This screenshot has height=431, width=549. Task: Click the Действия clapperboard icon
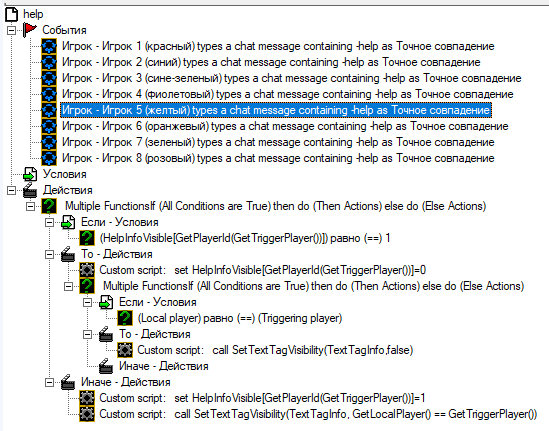click(x=30, y=190)
